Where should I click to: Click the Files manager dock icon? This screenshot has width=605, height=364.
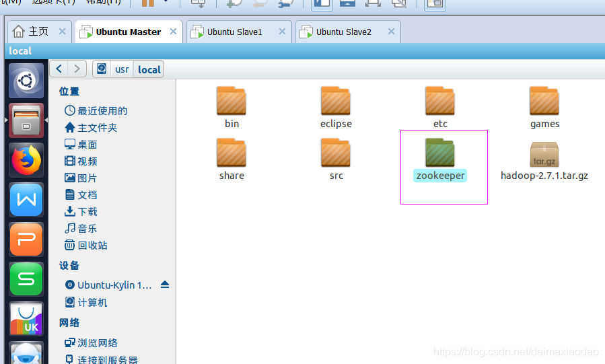tap(26, 120)
